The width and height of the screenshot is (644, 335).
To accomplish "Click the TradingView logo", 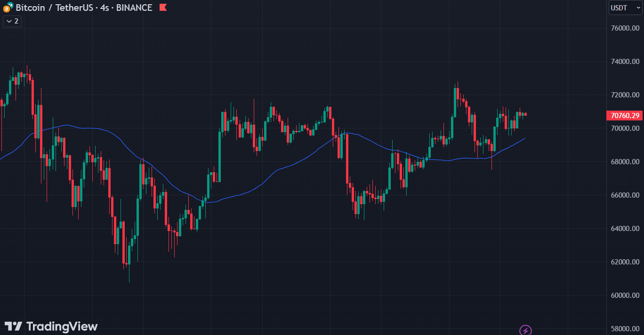I will pyautogui.click(x=13, y=327).
